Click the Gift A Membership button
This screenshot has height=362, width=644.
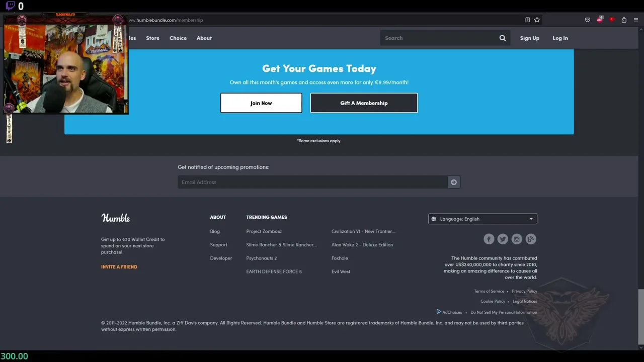(364, 103)
